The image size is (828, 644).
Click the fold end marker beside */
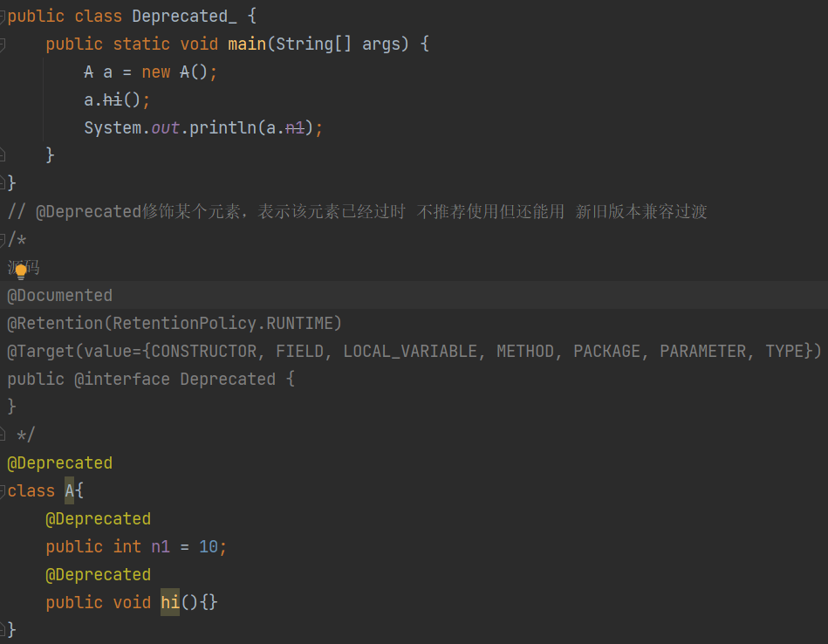click(x=2, y=435)
